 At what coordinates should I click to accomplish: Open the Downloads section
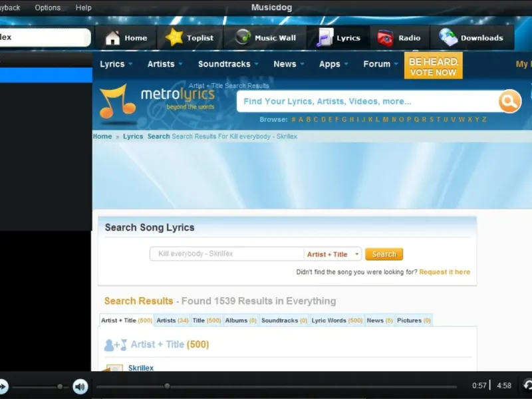[471, 38]
